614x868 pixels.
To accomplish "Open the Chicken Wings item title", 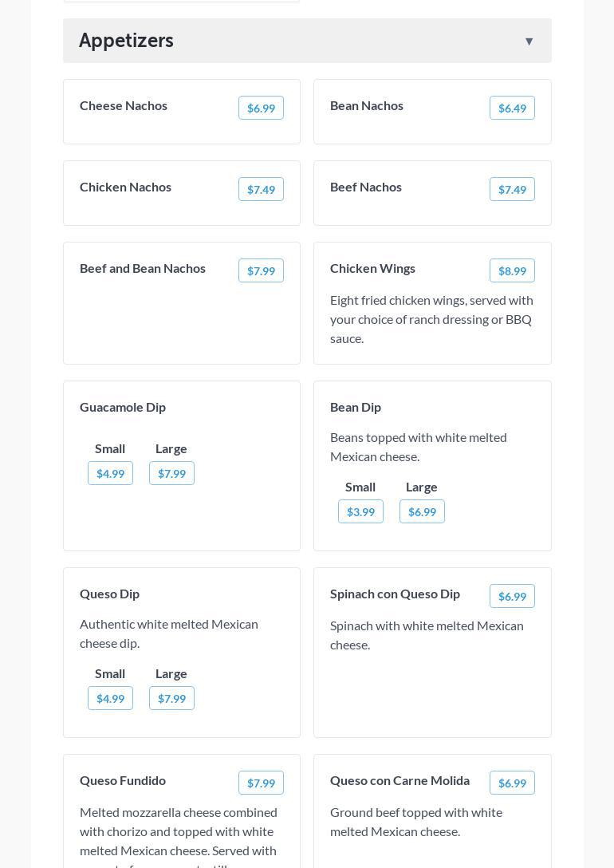I will (x=372, y=268).
